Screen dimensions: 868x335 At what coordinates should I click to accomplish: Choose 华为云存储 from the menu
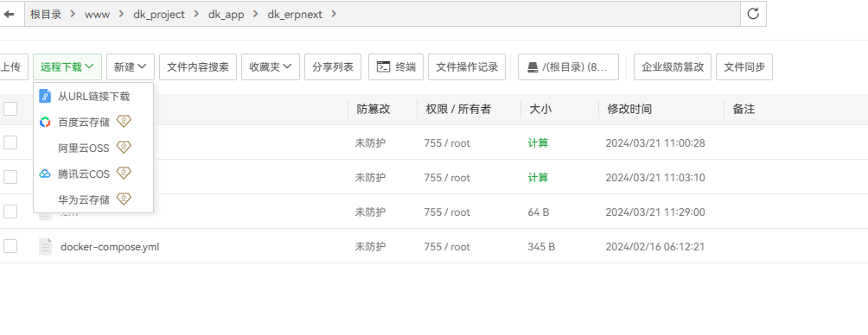(93, 199)
